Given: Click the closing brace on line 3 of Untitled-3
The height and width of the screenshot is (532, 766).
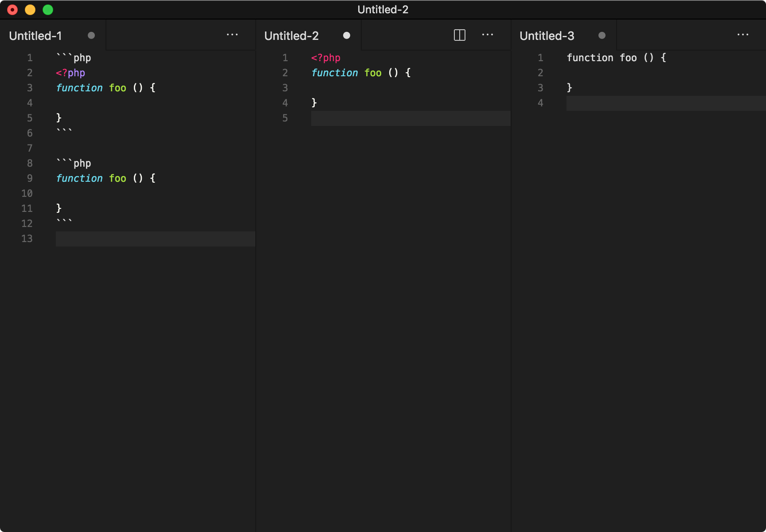Looking at the screenshot, I should (x=569, y=88).
